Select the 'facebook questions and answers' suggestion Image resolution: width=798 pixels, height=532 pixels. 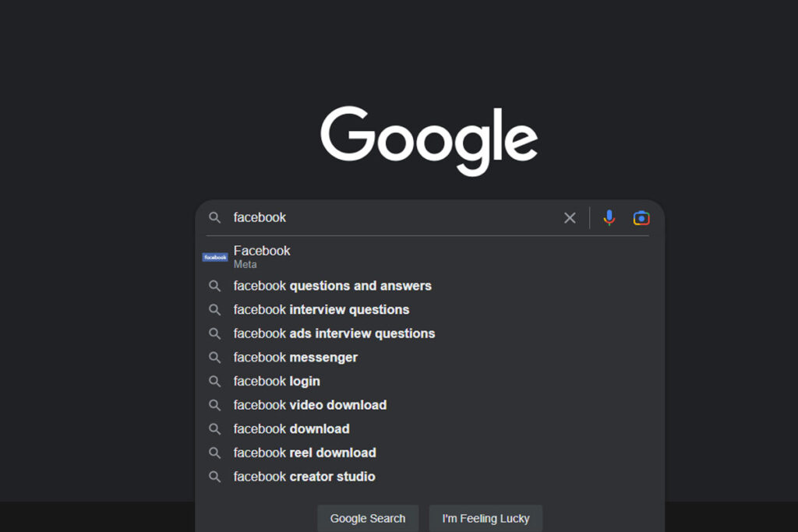point(332,285)
